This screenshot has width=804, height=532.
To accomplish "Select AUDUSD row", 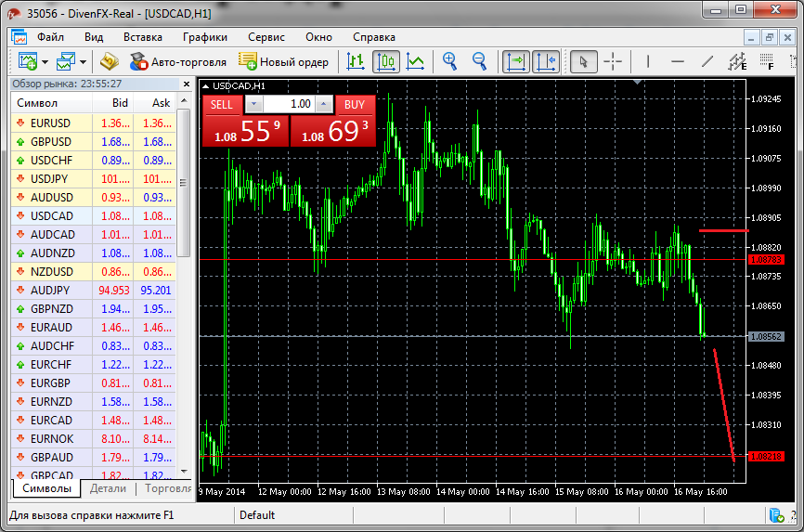I will (94, 197).
